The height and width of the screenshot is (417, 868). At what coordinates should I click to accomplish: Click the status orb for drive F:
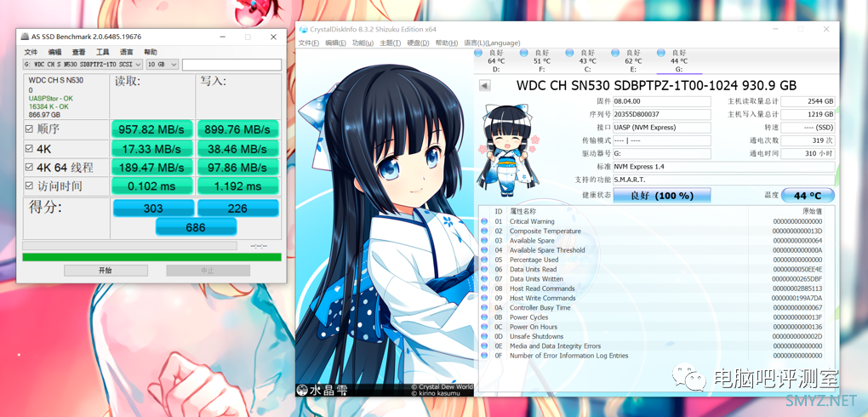[x=523, y=53]
